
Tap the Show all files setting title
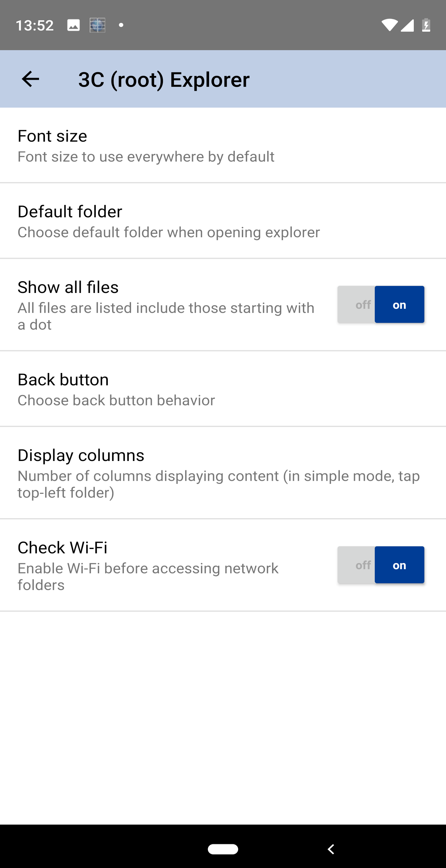(68, 287)
